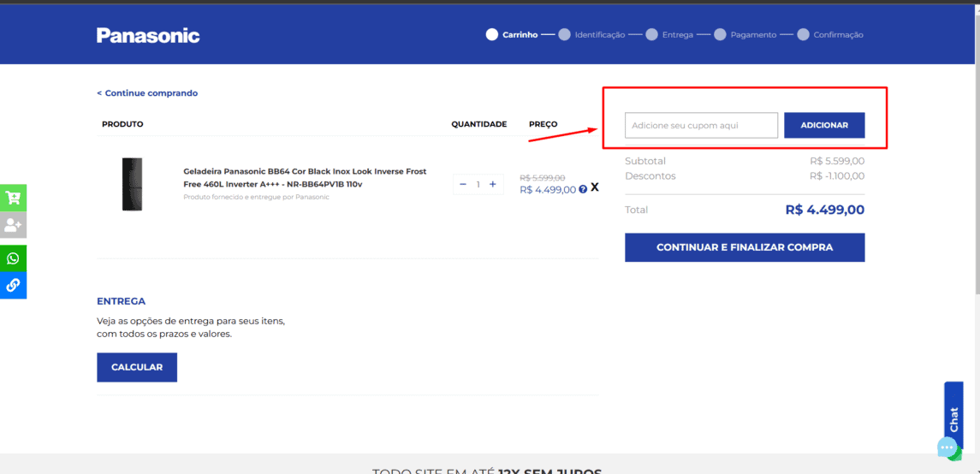Click the R$ 4.499,00 item price
This screenshot has width=980, height=474.
tap(548, 190)
